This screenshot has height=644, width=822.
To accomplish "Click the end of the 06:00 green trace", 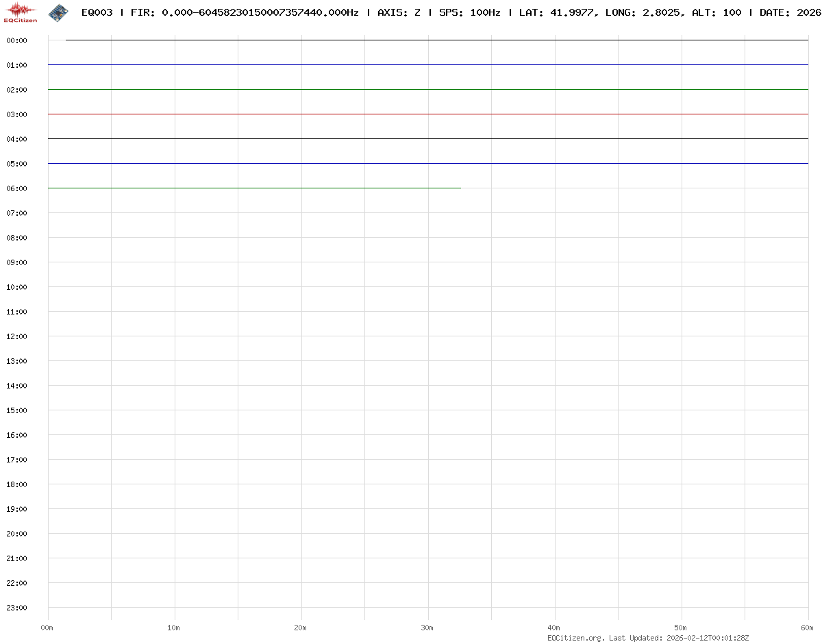I will (x=460, y=188).
